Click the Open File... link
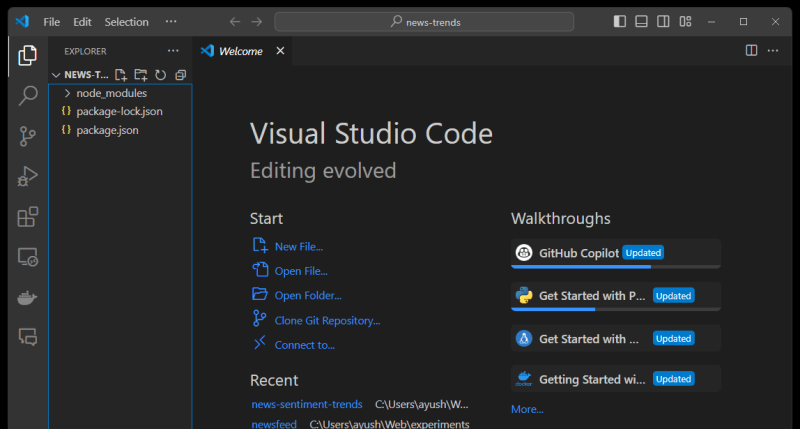This screenshot has height=429, width=800. coord(301,271)
